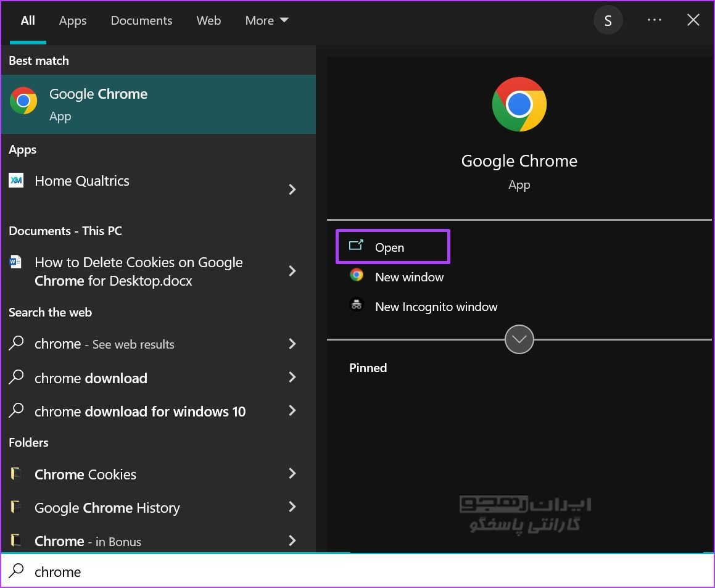Screen dimensions: 715x588
Task: Click the 'S' user account avatar
Action: point(608,20)
